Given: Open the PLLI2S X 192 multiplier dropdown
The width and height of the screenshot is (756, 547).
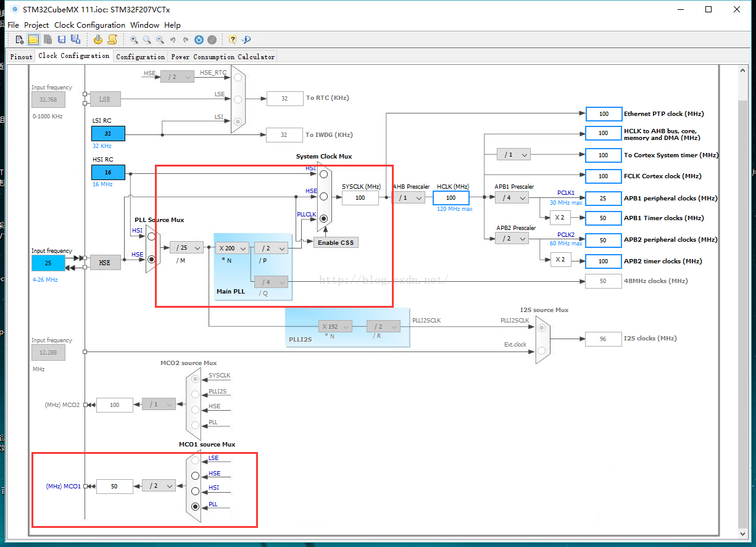Looking at the screenshot, I should tap(335, 326).
